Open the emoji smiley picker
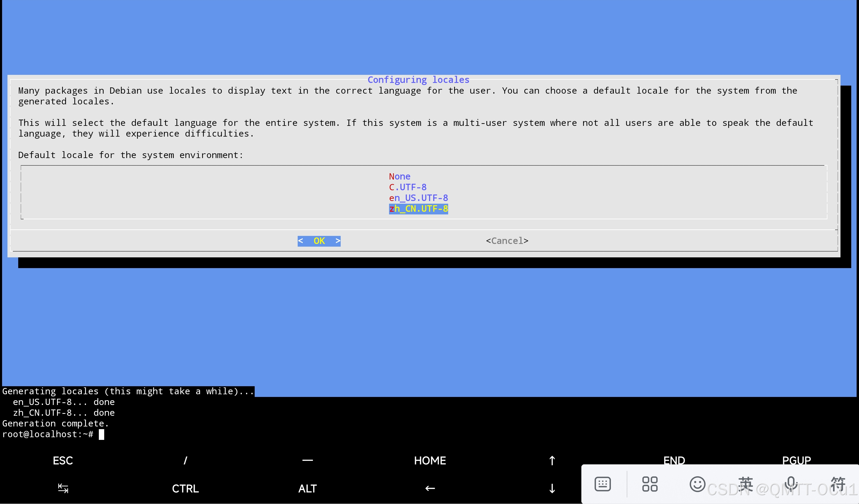The height and width of the screenshot is (504, 859). (x=697, y=484)
